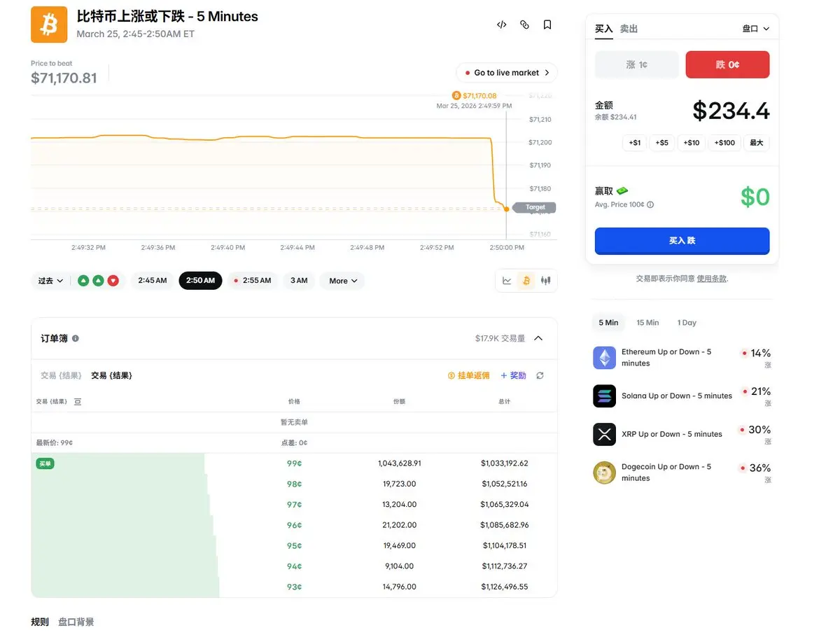Click the order book info icon
Screen dimensions: 840x635
[x=76, y=338]
